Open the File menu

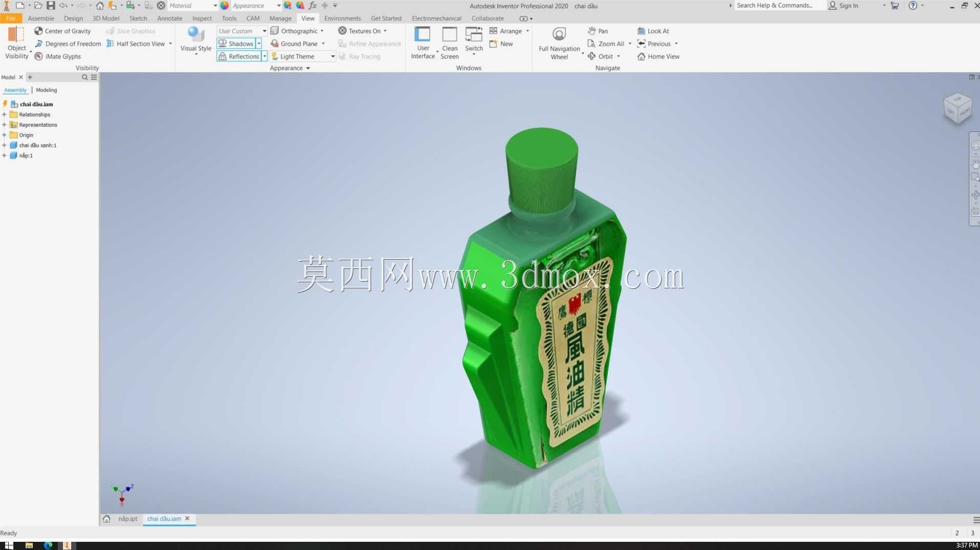[11, 18]
